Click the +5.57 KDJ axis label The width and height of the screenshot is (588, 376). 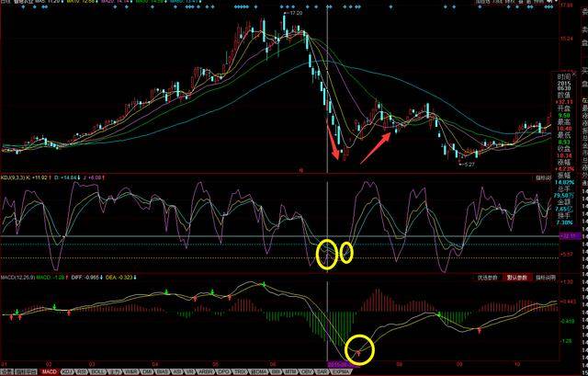click(x=567, y=255)
